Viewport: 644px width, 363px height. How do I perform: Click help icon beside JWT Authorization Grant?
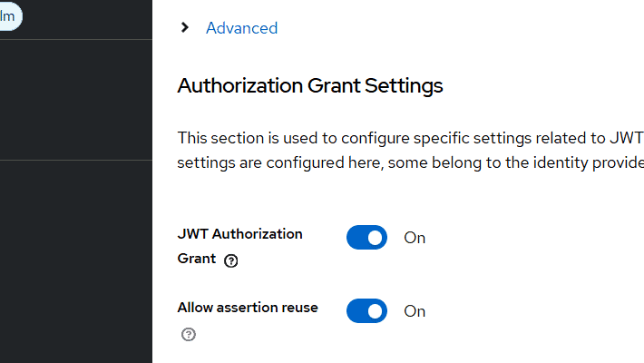coord(231,260)
